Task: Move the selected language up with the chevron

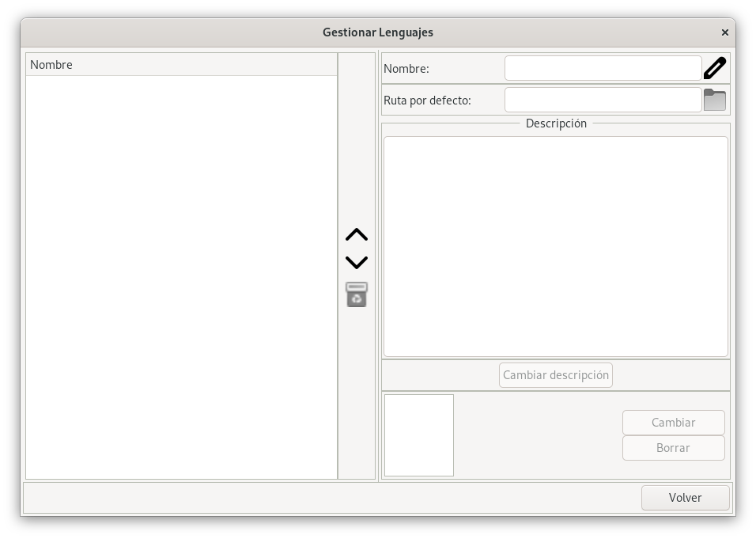Action: coord(357,235)
